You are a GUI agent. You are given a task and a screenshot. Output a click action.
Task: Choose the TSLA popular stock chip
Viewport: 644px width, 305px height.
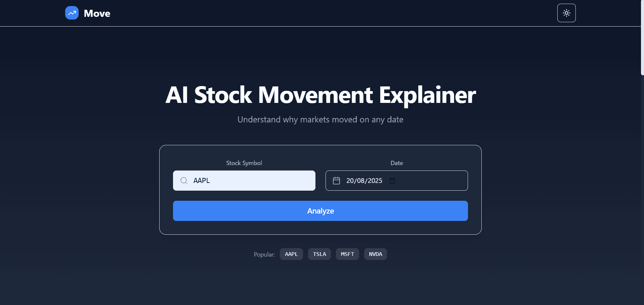[x=319, y=254]
